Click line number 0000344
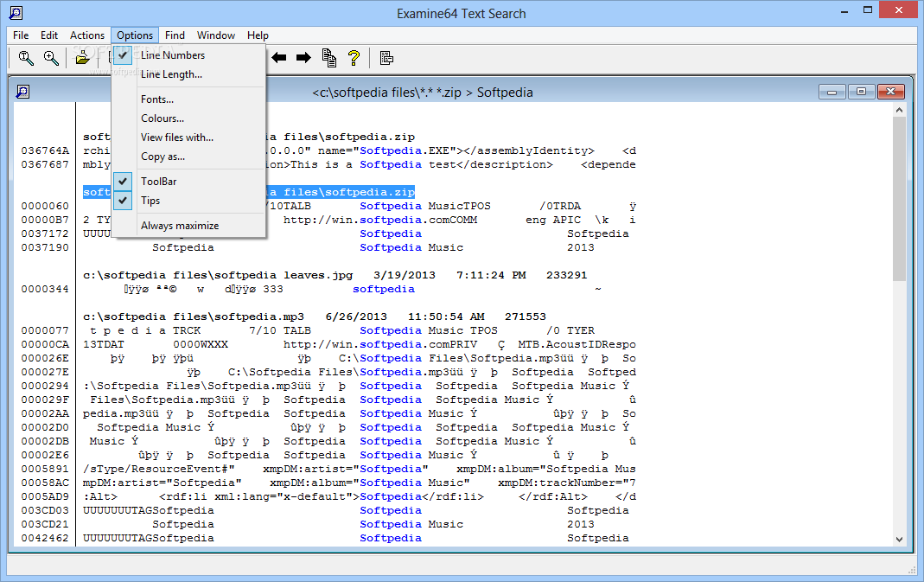The image size is (924, 582). point(45,289)
